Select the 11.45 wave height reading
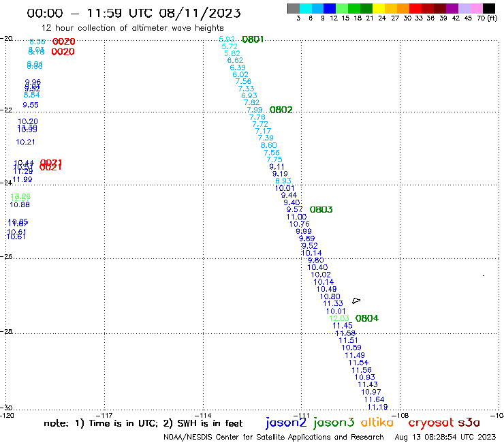Screen dimensions: 504x443 click(x=343, y=326)
